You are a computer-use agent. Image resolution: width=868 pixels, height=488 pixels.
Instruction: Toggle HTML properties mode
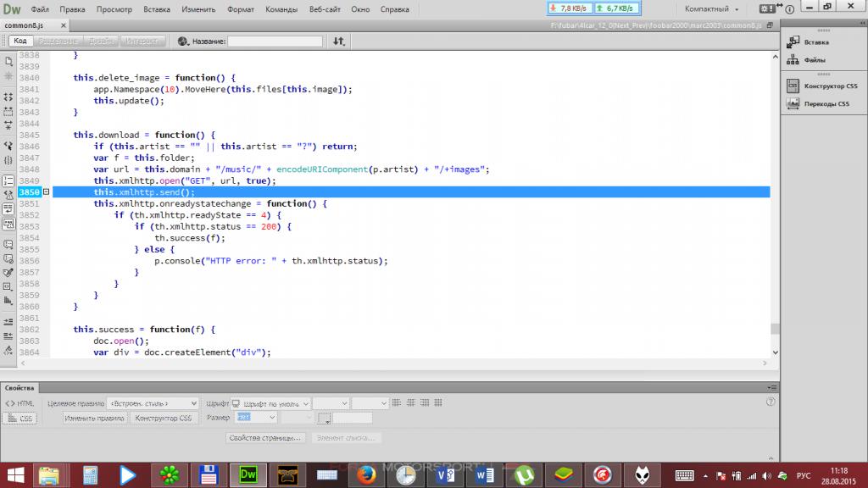pos(20,404)
